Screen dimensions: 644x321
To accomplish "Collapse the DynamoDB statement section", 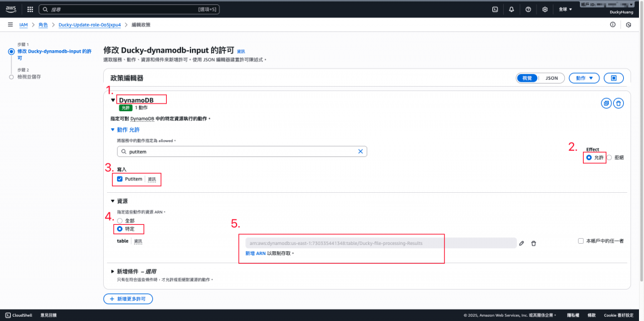I will [113, 100].
